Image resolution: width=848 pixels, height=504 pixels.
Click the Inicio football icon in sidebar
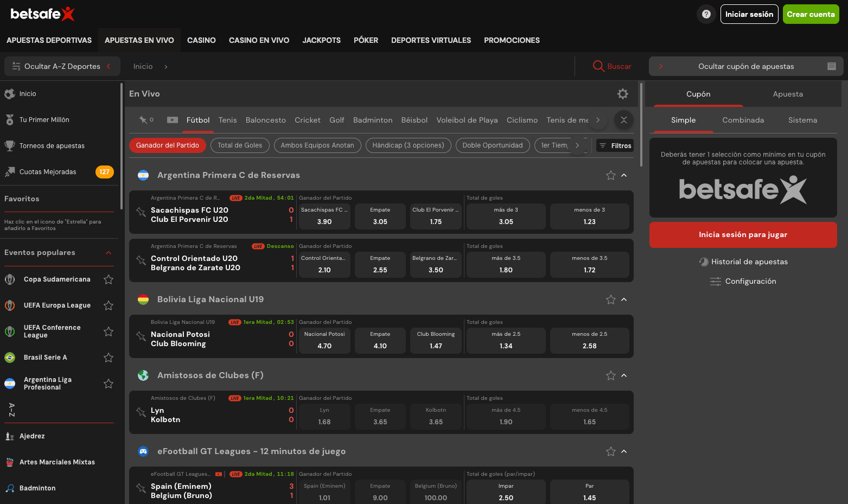click(10, 94)
